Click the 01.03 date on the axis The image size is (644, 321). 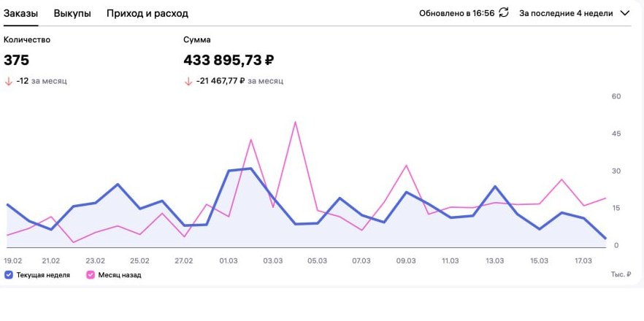[229, 261]
